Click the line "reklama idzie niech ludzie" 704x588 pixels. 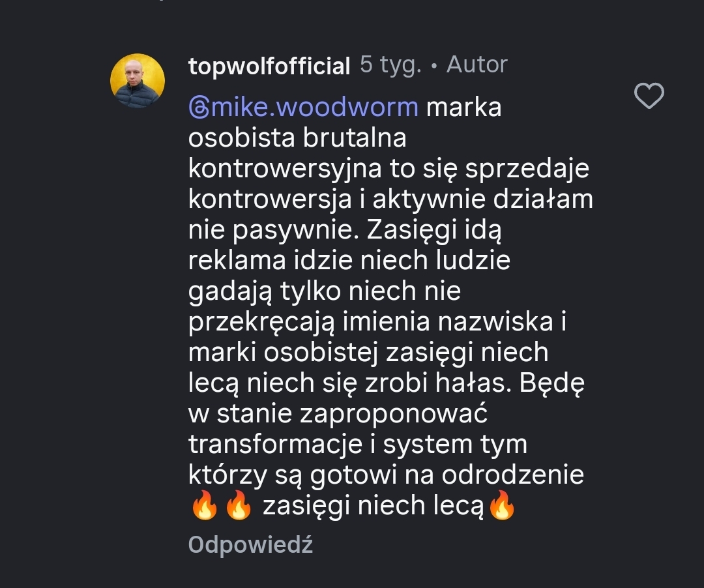[349, 261]
